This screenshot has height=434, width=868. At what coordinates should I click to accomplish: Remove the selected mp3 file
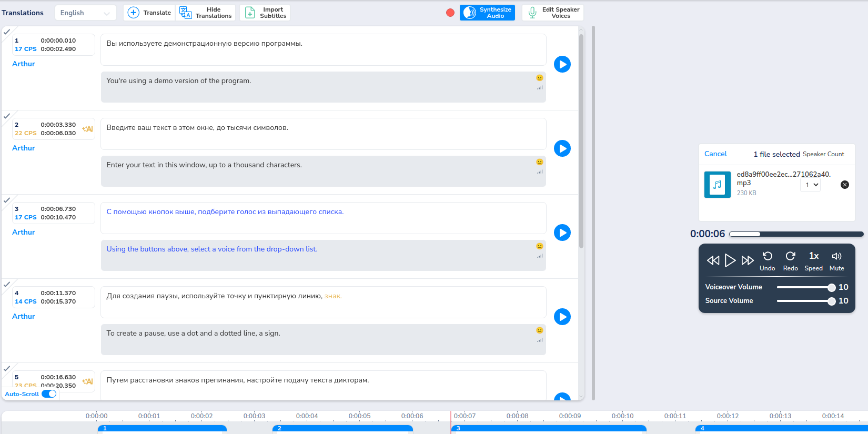point(845,185)
